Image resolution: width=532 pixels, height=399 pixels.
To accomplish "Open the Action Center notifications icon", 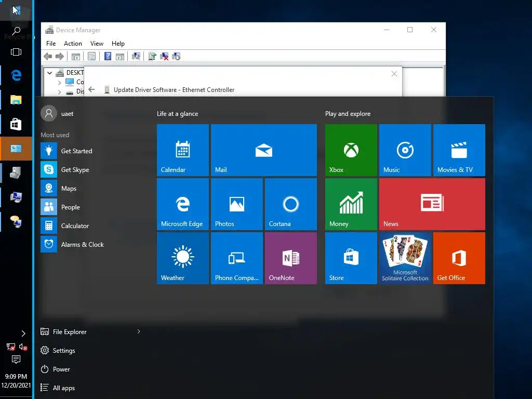I will tap(16, 360).
